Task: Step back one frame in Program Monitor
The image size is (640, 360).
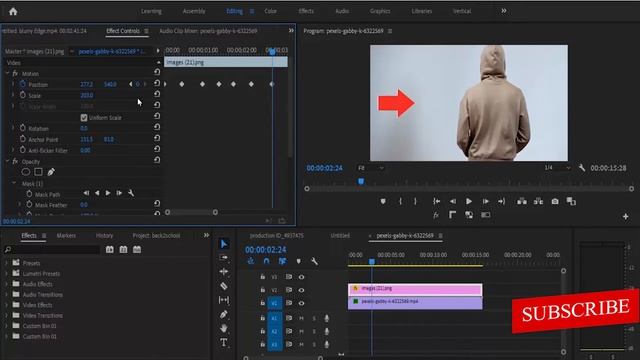Action: point(453,201)
